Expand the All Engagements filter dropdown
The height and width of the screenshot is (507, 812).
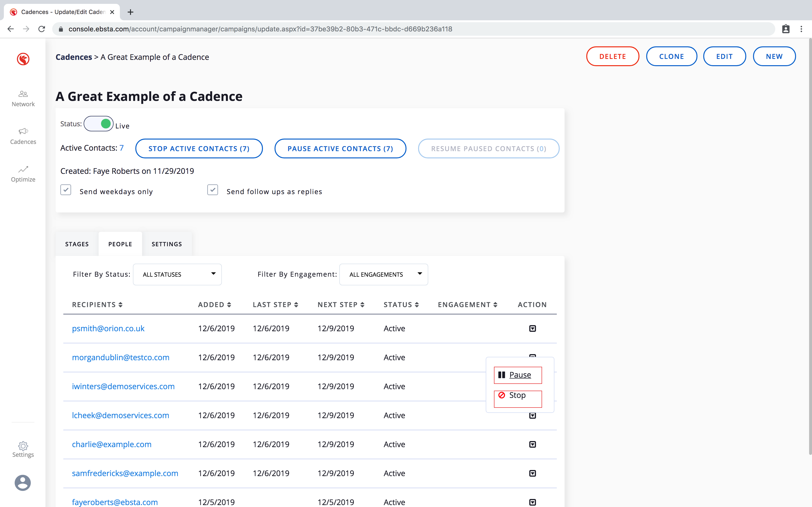click(x=384, y=274)
